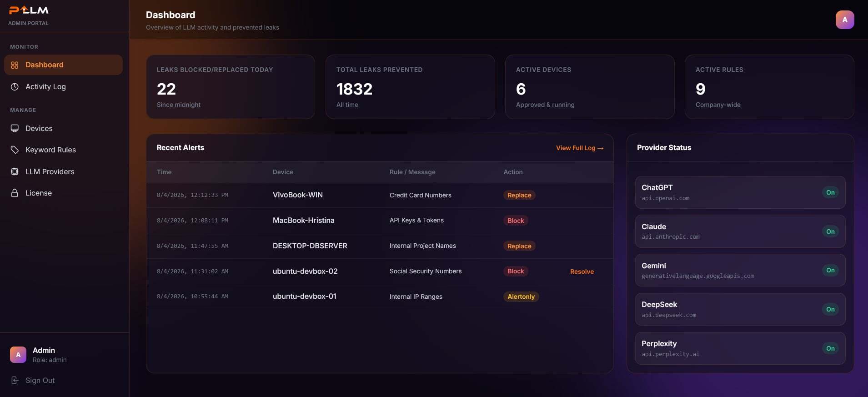Click the Replace badge for DESKTOP-DBSERVER
Viewport: 868px width, 397px height.
click(519, 246)
